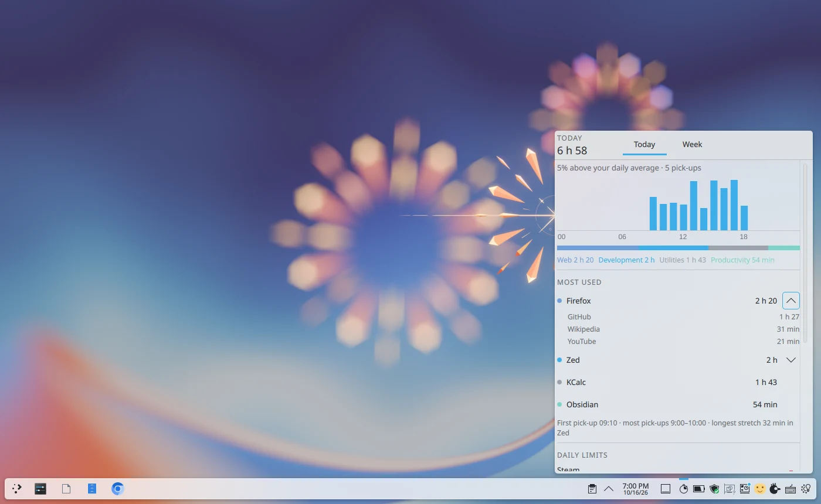Screen dimensions: 821x504
Task: Launch the System Settings taskbar icon
Action: [x=40, y=489]
